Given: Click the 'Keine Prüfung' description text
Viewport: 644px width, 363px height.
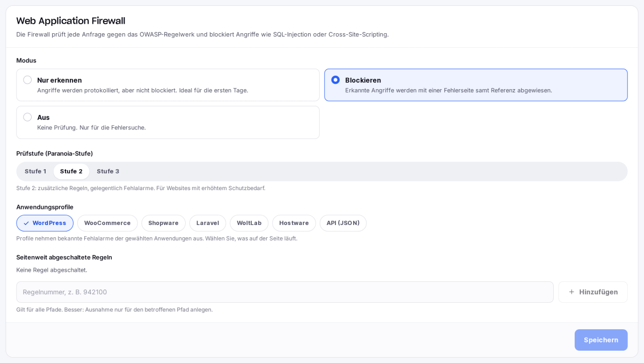Looking at the screenshot, I should (91, 128).
